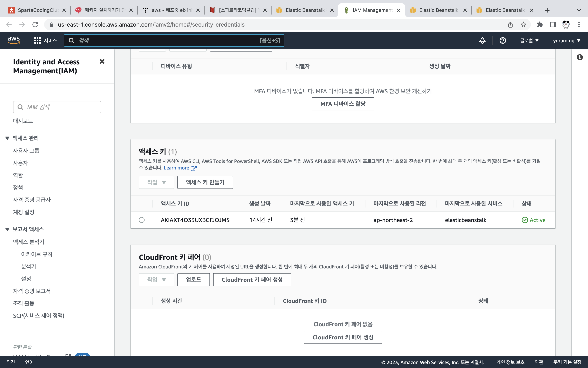Click the AWS logo home icon

point(14,40)
